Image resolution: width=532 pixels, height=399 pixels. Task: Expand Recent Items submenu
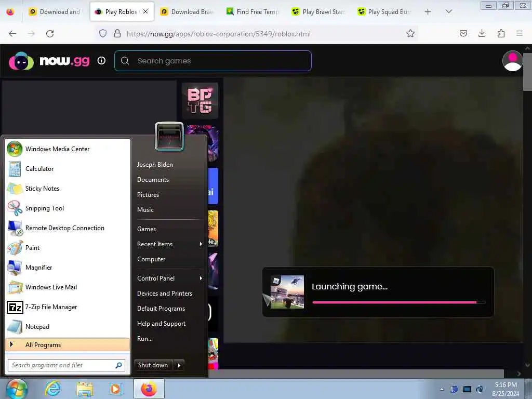(169, 244)
